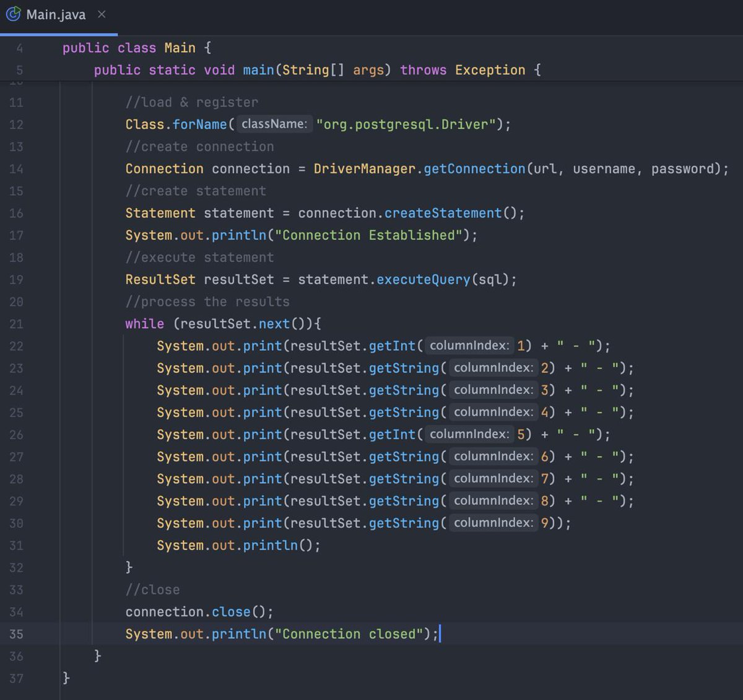Click the //close comment on line 33

pyautogui.click(x=152, y=589)
